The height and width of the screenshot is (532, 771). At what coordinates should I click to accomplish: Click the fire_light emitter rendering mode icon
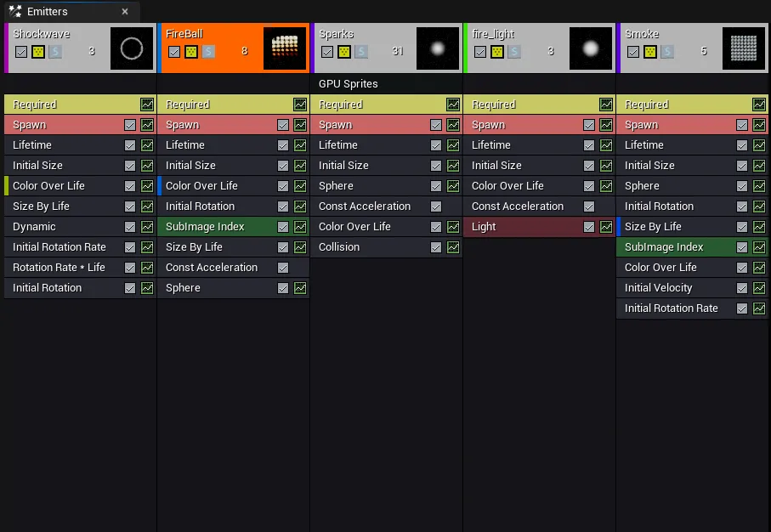point(497,51)
